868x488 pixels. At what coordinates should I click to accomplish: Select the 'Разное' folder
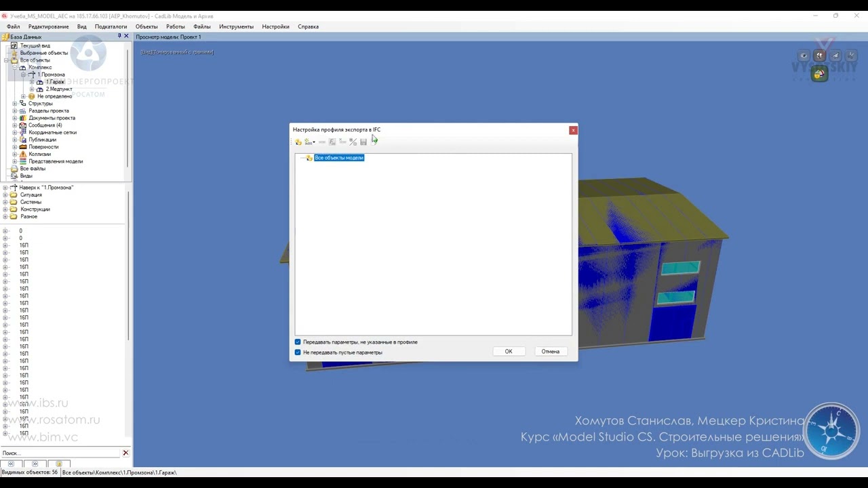[28, 217]
